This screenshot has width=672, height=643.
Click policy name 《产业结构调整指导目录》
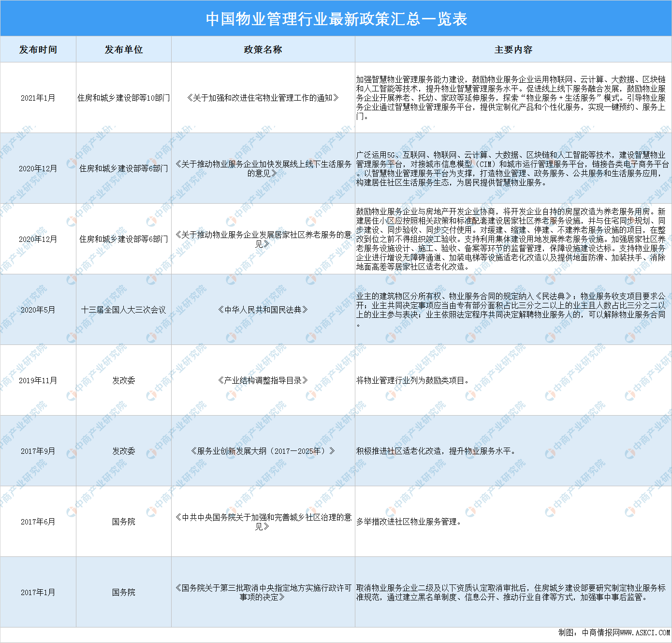pyautogui.click(x=263, y=380)
